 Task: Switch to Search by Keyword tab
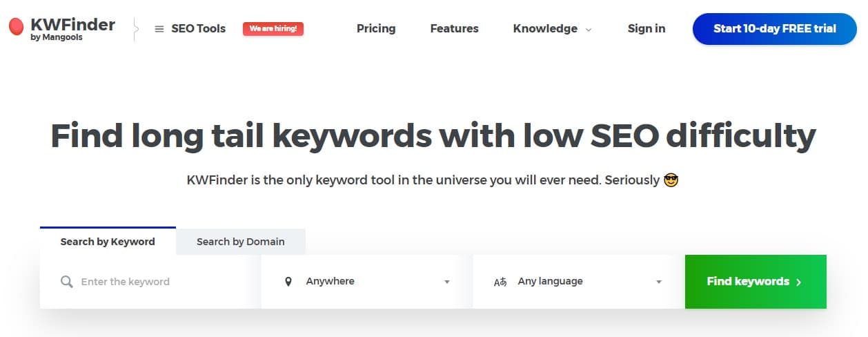pos(108,242)
